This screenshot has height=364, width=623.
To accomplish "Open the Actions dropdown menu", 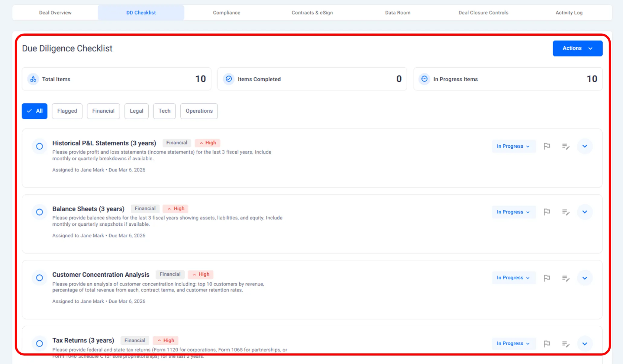I will coord(577,48).
